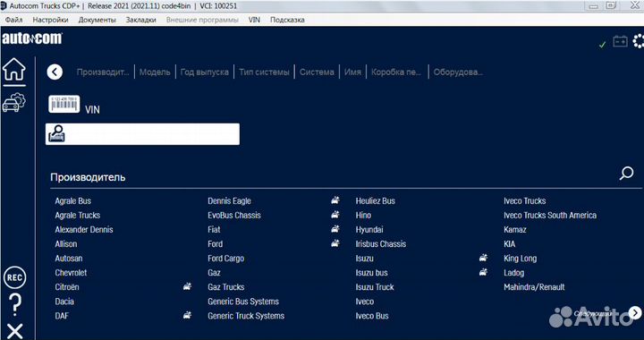
Task: Open help via the question mark icon
Action: click(15, 305)
